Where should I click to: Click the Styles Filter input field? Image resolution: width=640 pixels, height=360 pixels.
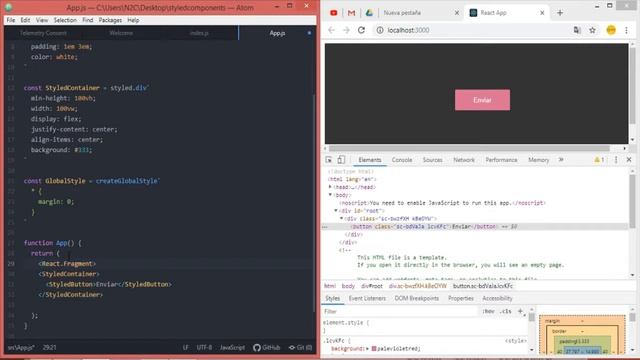tap(400, 311)
